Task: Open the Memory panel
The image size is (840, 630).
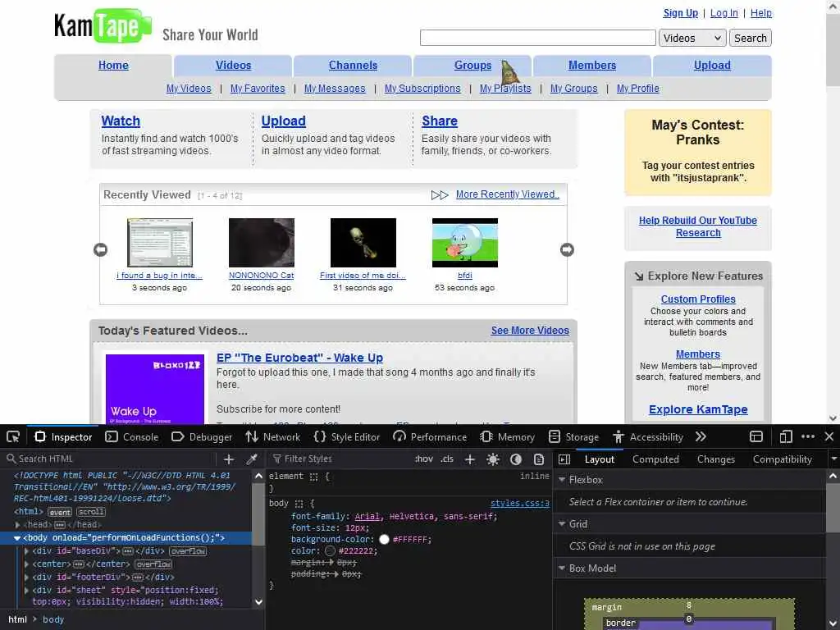Action: pos(507,437)
